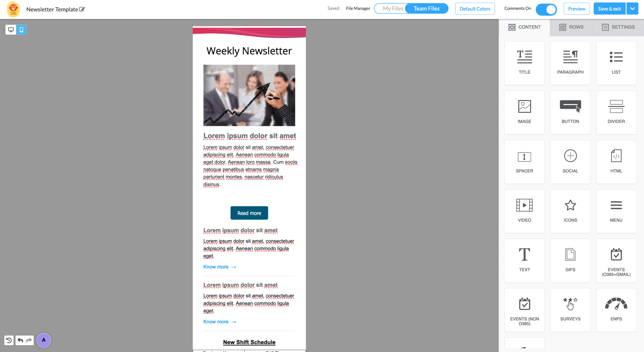This screenshot has width=644, height=352.
Task: Select the Button content block
Action: coord(569,111)
